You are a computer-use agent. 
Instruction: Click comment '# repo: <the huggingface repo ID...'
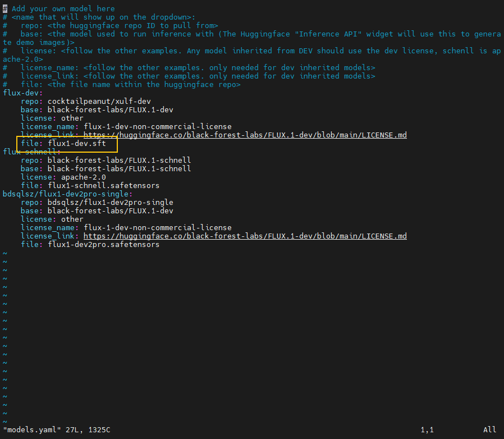point(111,25)
